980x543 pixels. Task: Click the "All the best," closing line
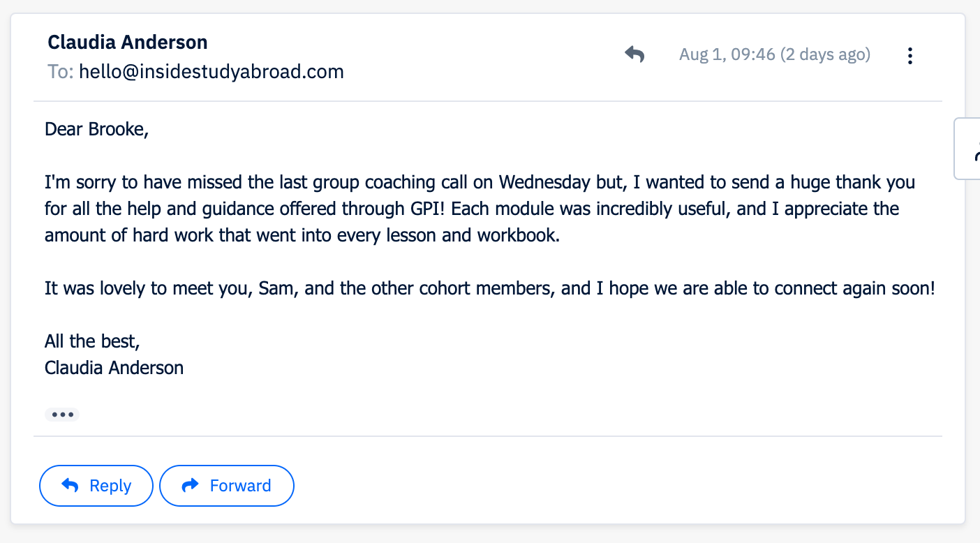92,341
